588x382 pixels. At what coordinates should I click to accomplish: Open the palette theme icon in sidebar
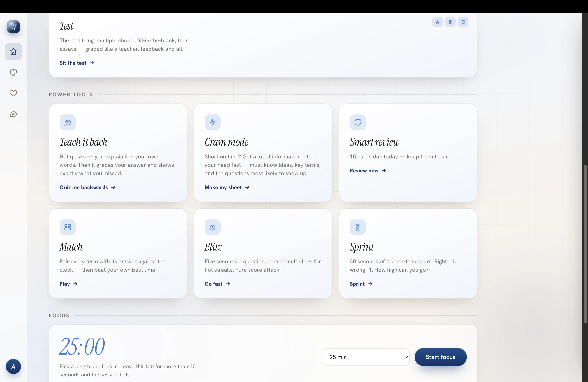coord(13,72)
